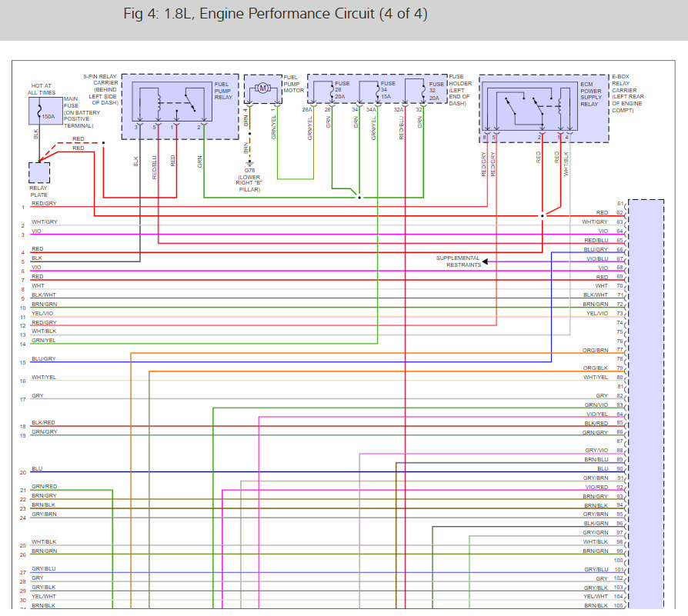Viewport: 688px width, 616px height.
Task: Click the GRN/RED label at line 21
Action: point(45,487)
